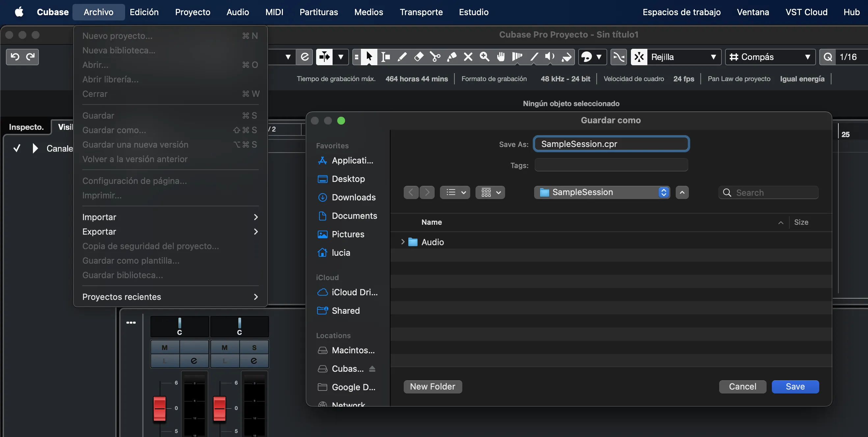Click the Redo arrow icon
Image resolution: width=868 pixels, height=437 pixels.
[30, 57]
